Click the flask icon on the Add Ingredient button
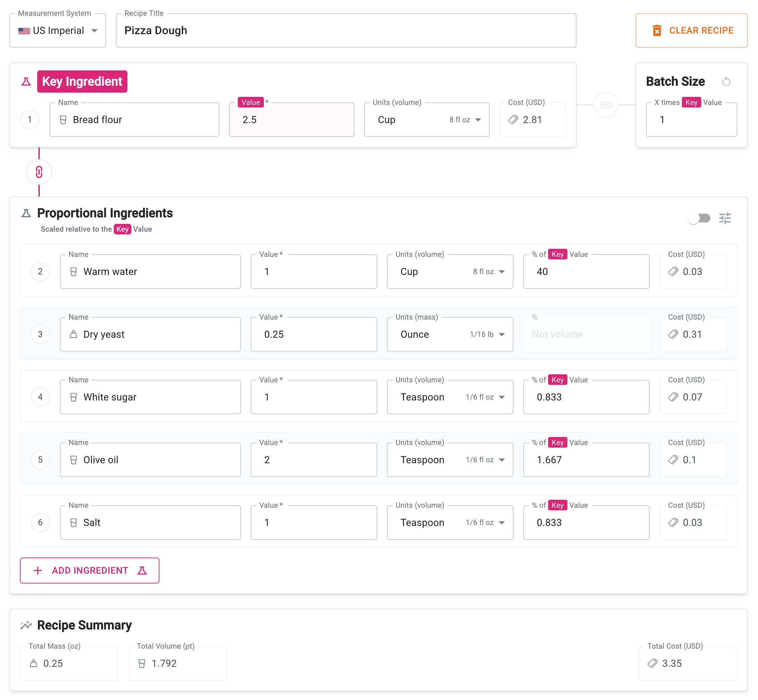This screenshot has width=758, height=700. 142,571
